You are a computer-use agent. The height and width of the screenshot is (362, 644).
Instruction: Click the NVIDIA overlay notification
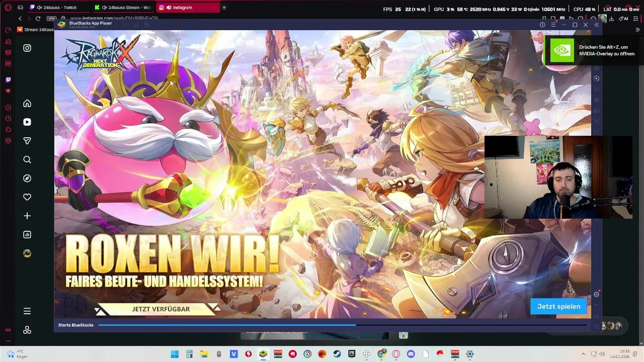click(x=593, y=51)
